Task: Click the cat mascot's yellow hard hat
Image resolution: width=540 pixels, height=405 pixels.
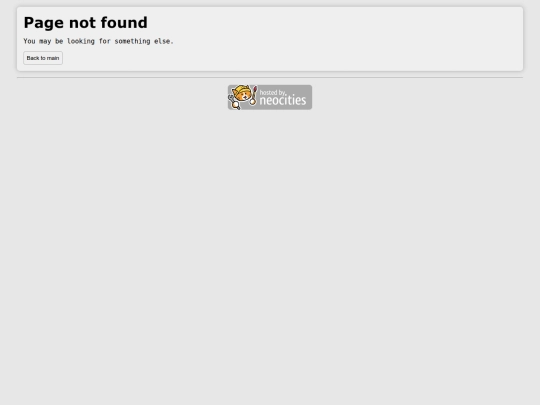Action: click(242, 91)
